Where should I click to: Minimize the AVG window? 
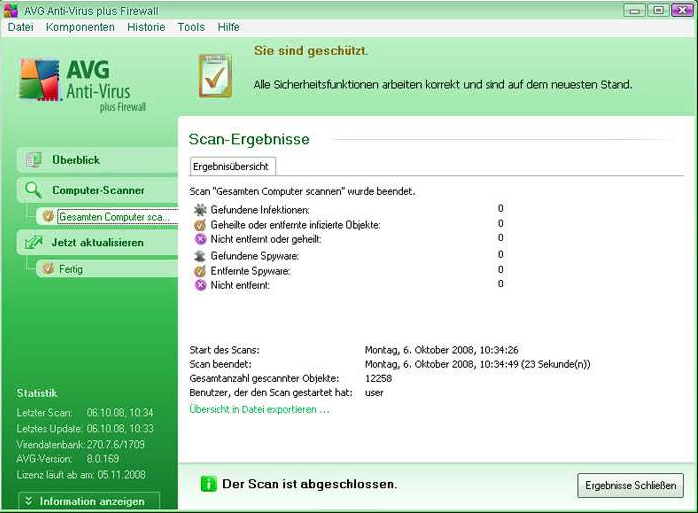coord(635,10)
